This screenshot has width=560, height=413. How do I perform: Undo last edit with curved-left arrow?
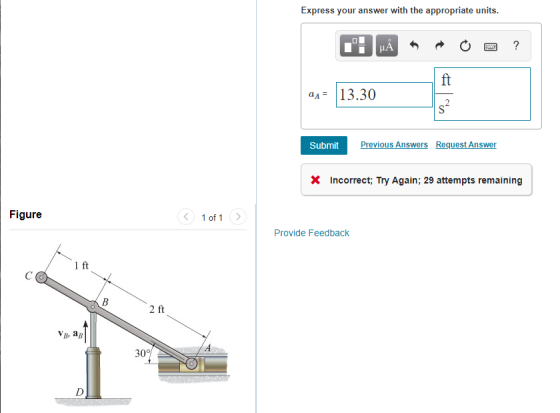pos(414,45)
